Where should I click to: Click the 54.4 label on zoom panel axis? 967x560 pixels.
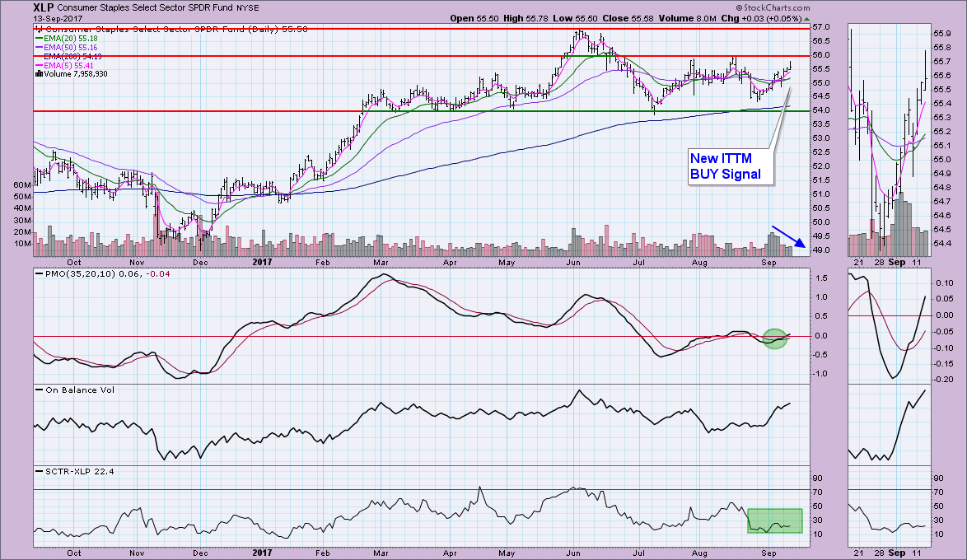[941, 244]
